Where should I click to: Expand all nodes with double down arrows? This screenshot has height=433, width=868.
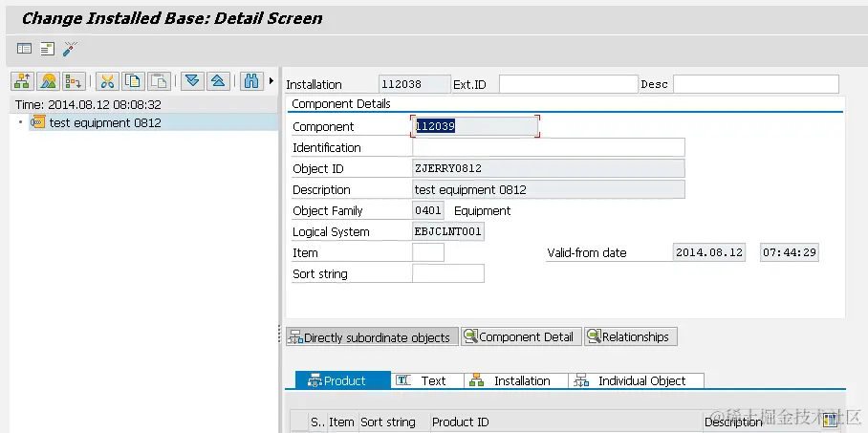click(x=193, y=81)
